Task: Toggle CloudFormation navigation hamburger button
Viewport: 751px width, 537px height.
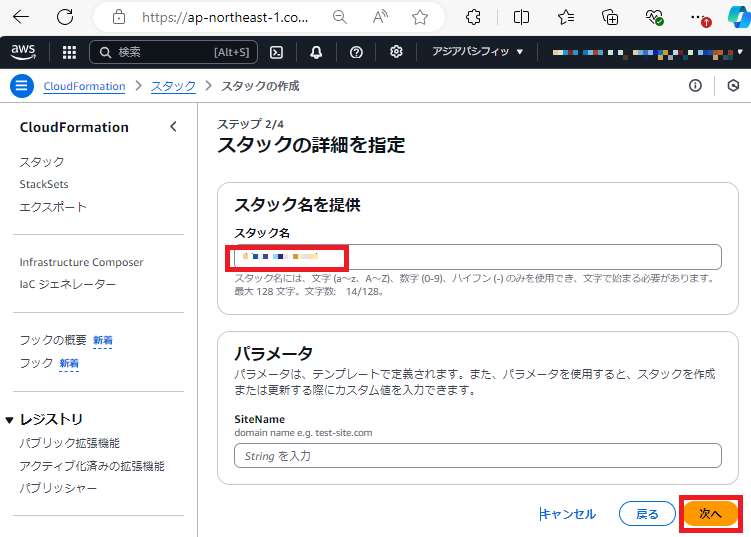Action: tap(22, 86)
